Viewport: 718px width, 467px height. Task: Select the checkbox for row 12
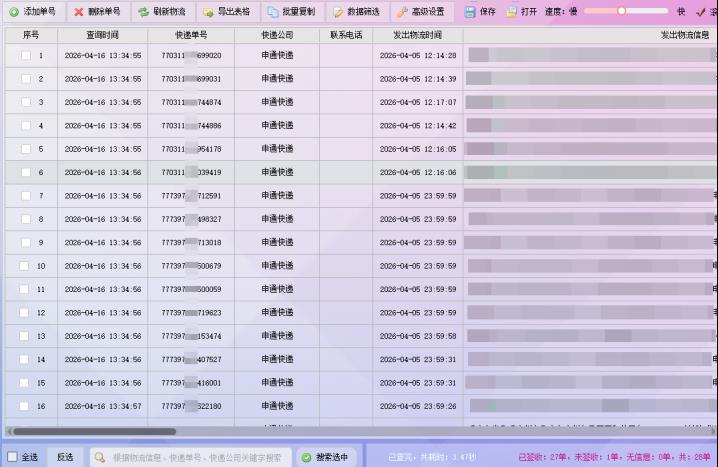26,313
